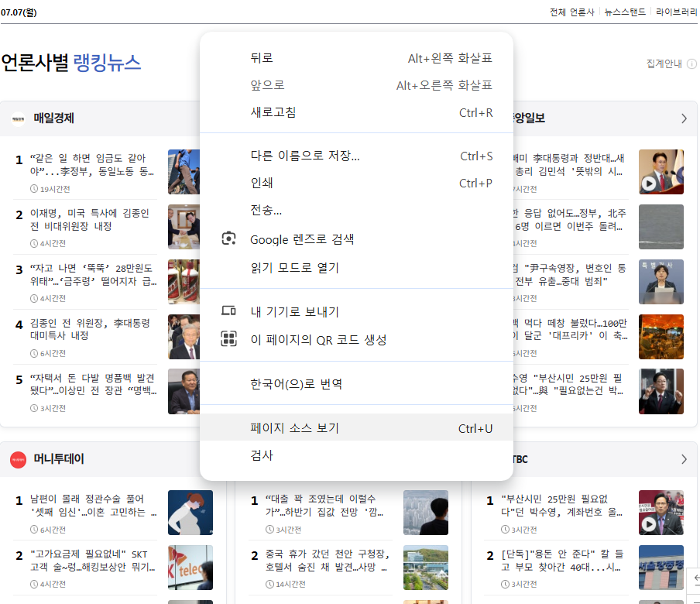Click apartment skyline article thumbnail
The width and height of the screenshot is (700, 604).
426,513
